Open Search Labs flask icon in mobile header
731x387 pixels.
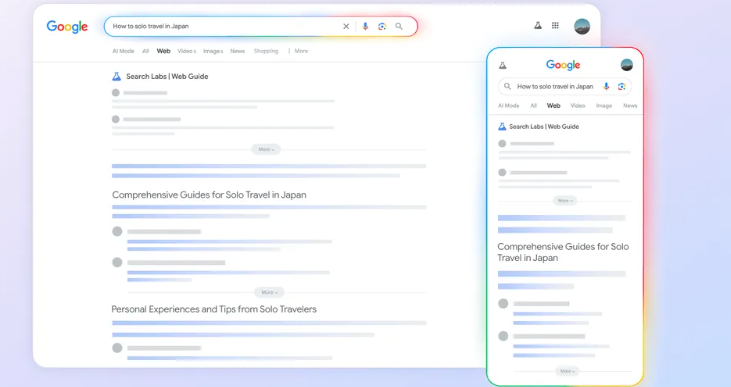pos(503,65)
